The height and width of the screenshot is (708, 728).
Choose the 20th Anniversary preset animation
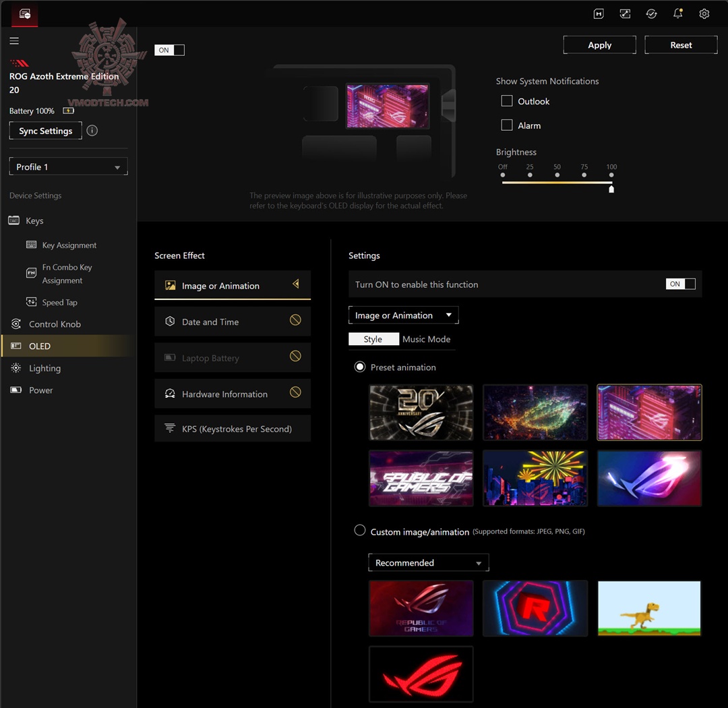[421, 412]
